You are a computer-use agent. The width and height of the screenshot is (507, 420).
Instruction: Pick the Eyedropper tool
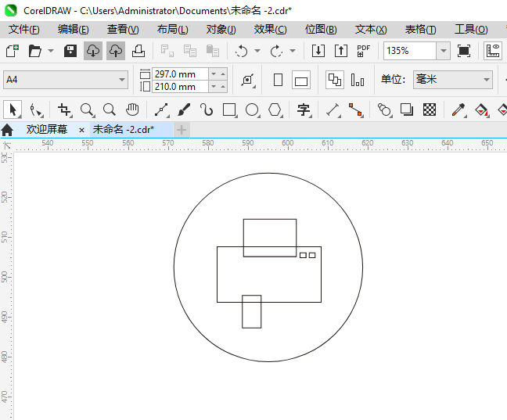pyautogui.click(x=460, y=109)
